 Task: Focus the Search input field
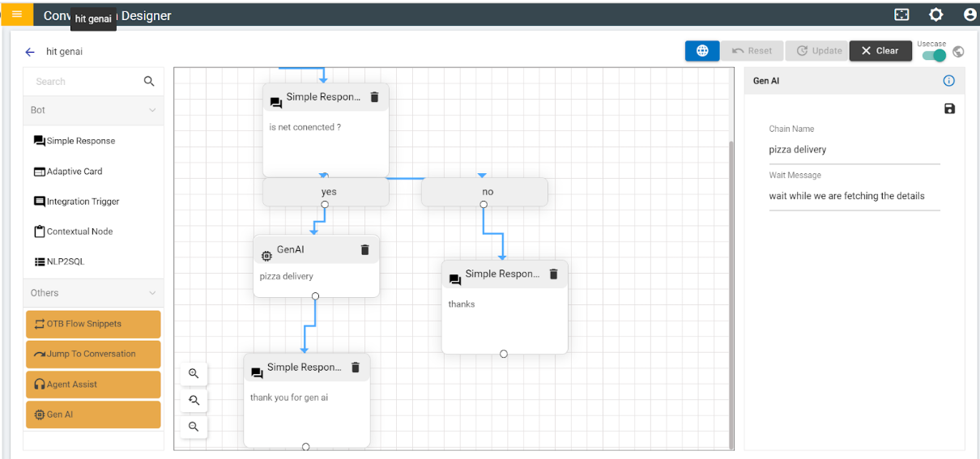[85, 82]
